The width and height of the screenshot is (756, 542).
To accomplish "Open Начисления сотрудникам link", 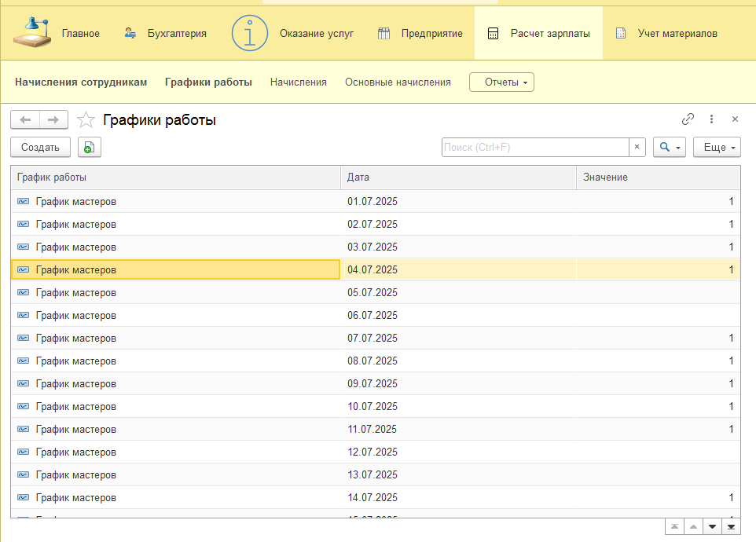I will click(x=81, y=82).
